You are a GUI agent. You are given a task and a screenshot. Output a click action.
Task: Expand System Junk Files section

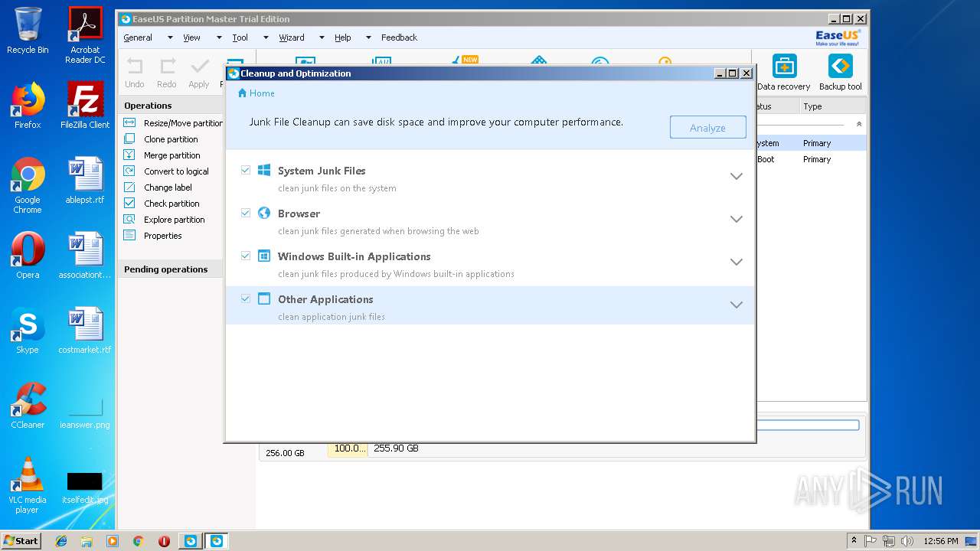coord(737,177)
